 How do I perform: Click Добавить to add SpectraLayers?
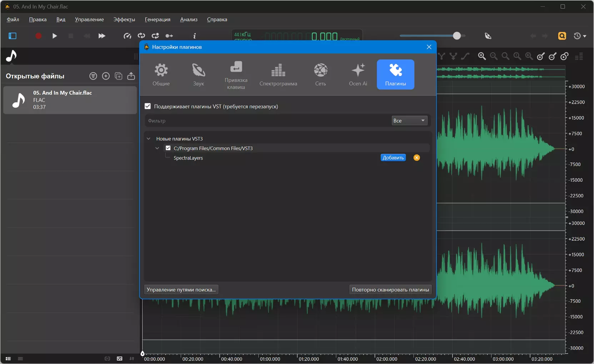click(393, 158)
